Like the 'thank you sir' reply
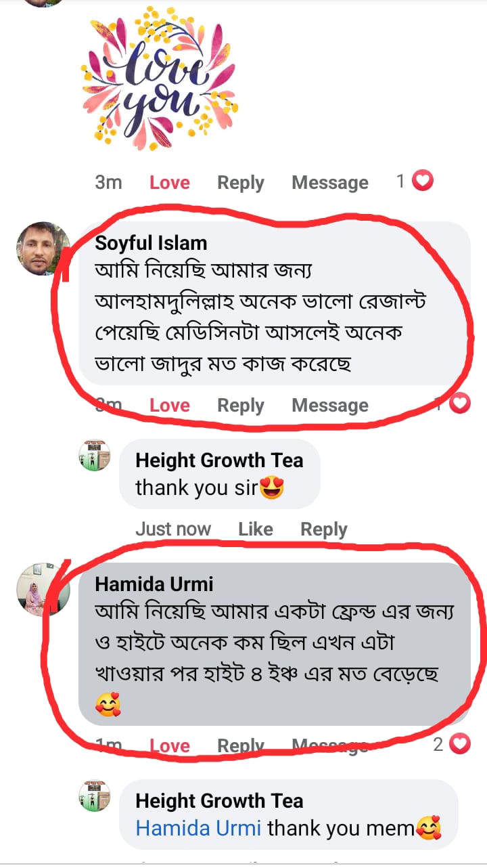The image size is (487, 868). click(x=255, y=529)
